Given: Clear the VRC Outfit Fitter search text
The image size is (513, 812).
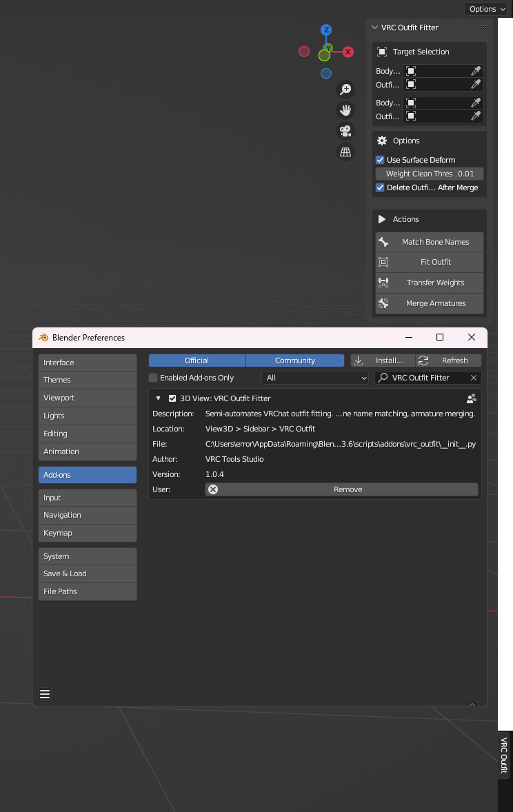Looking at the screenshot, I should pyautogui.click(x=474, y=378).
